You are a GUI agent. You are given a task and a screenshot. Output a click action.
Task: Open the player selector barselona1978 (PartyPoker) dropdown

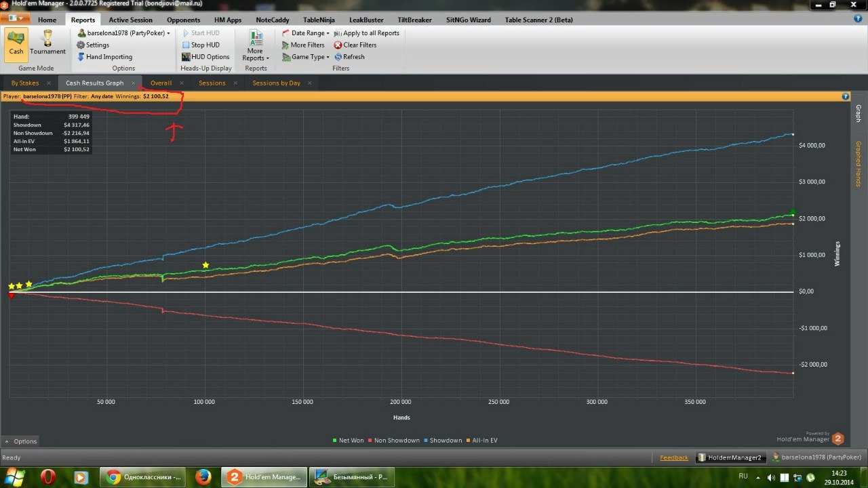[123, 33]
